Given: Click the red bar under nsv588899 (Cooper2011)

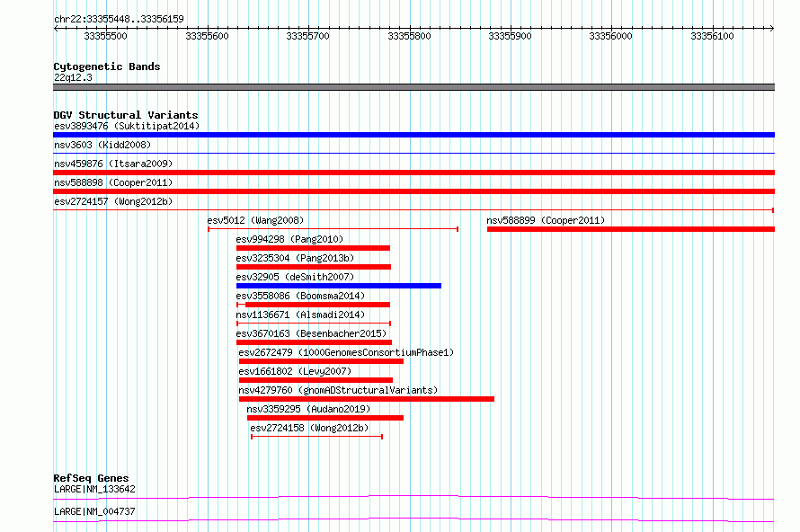Looking at the screenshot, I should (631, 229).
